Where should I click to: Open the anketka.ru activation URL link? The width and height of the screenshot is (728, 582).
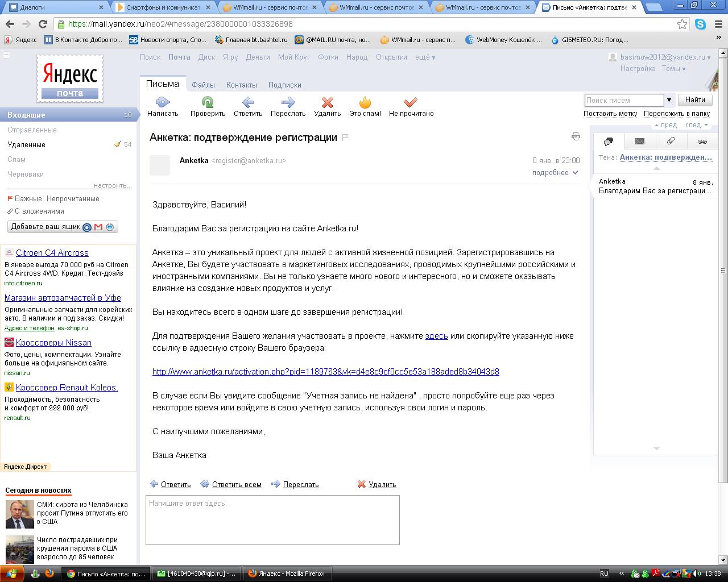click(x=326, y=372)
